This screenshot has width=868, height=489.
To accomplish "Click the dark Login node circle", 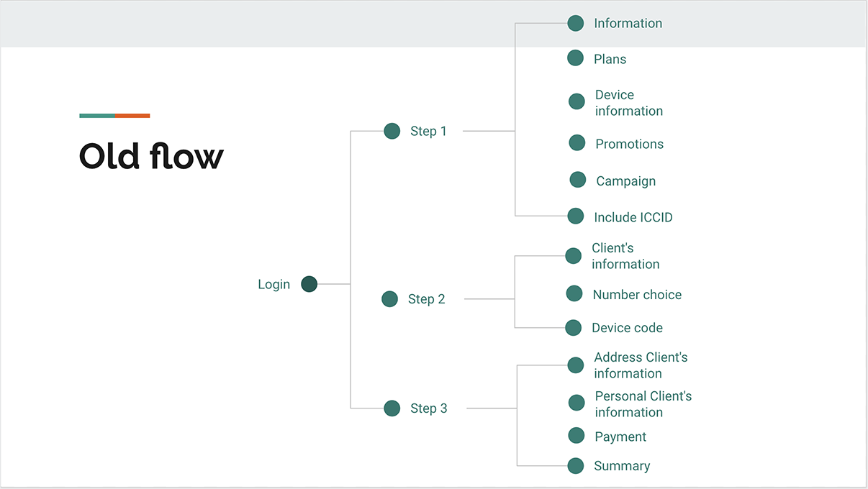I will pos(309,284).
